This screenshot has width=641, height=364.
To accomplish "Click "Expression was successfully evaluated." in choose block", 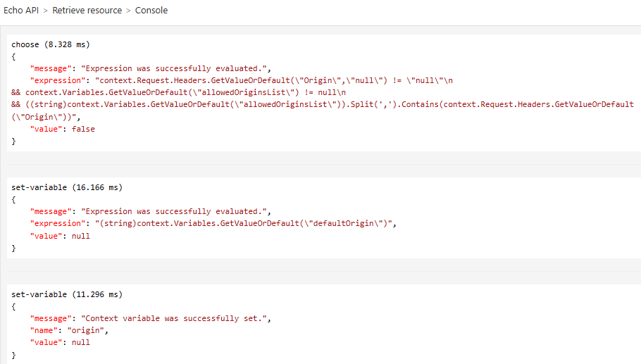I will click(175, 68).
